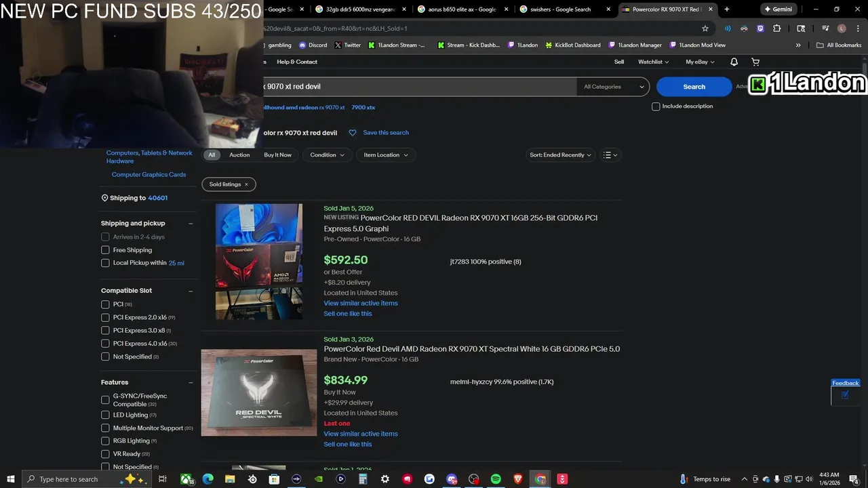This screenshot has height=488, width=868.
Task: Open the eBay notifications bell
Action: 734,62
